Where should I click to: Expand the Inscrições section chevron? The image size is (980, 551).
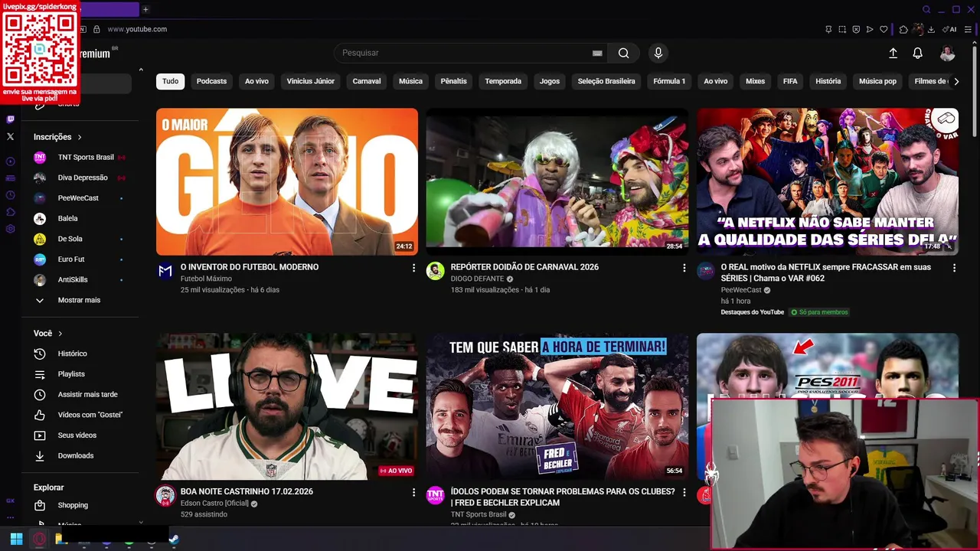(x=79, y=137)
